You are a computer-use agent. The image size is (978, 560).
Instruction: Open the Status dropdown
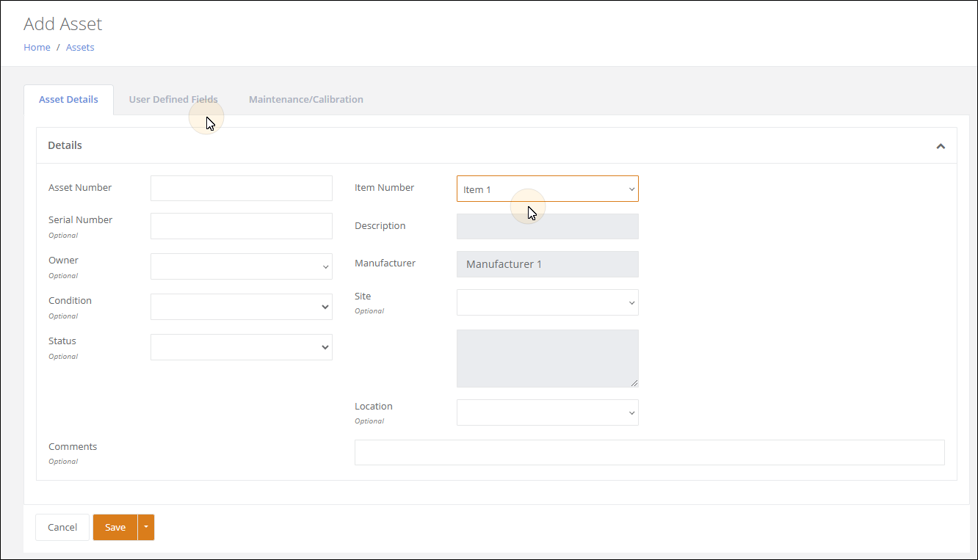click(242, 347)
